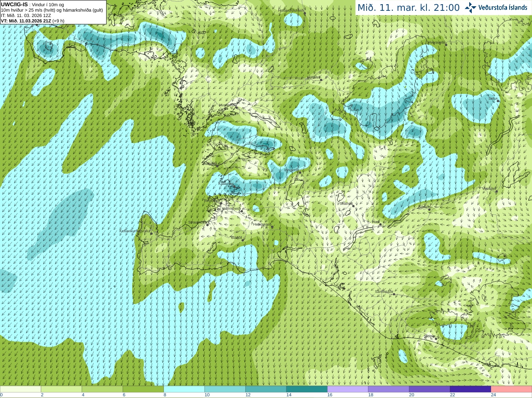This screenshot has height=398, width=532.
Task: Select the 6–8 m/s dark green swatch
Action: pos(143,389)
